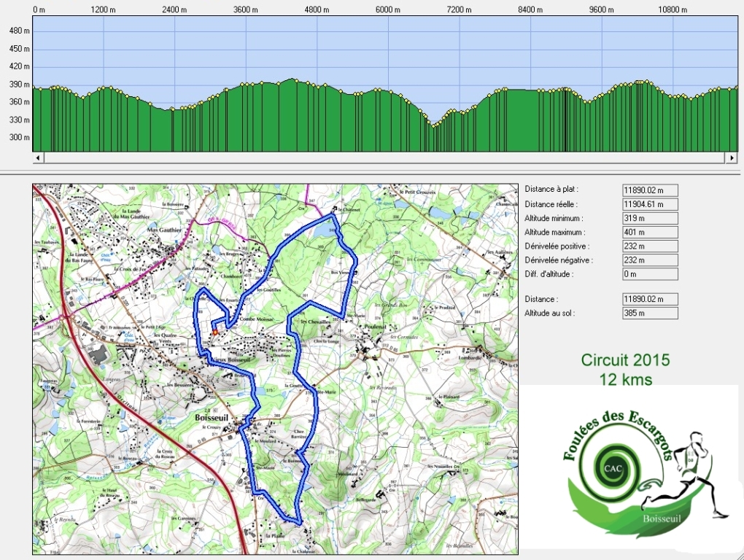This screenshot has width=744, height=560.
Task: Select the Distance réelle value field
Action: pyautogui.click(x=650, y=204)
